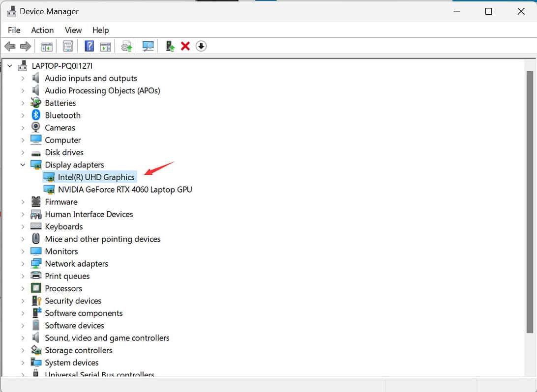Select the "Firmware" category label
Image resolution: width=537 pixels, height=392 pixels.
[x=61, y=202]
